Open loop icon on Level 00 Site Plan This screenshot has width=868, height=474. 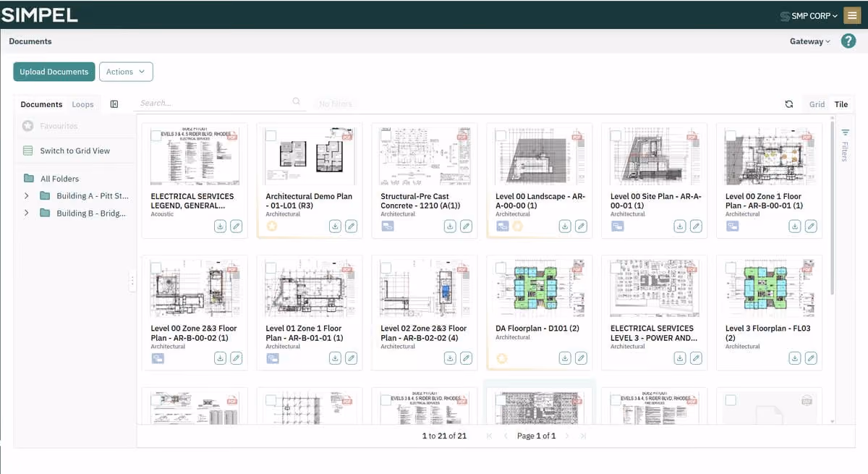[x=618, y=227]
